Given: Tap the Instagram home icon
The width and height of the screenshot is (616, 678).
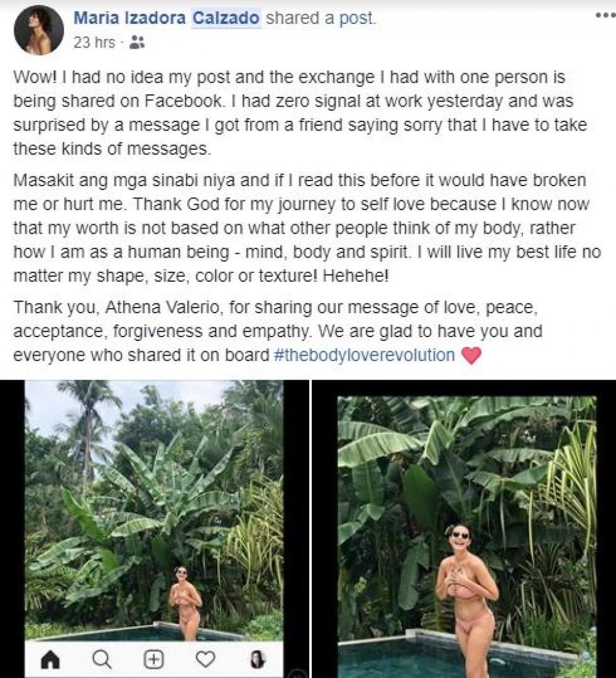Looking at the screenshot, I should [51, 660].
